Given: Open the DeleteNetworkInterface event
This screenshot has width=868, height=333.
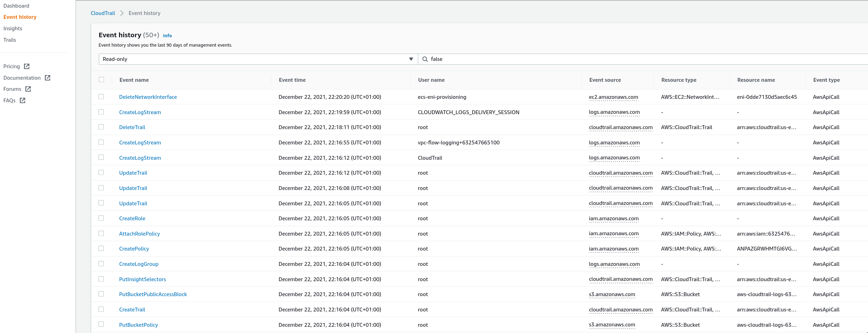Looking at the screenshot, I should tap(148, 97).
